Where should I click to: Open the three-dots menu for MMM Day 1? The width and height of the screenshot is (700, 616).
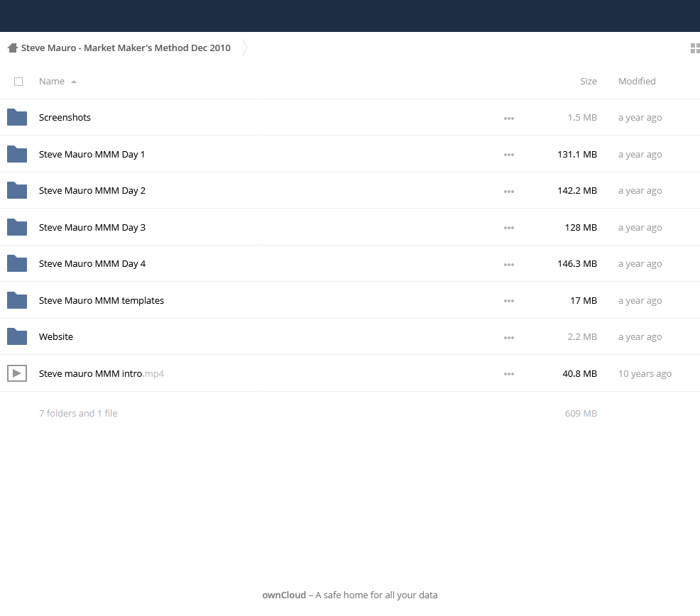point(509,155)
